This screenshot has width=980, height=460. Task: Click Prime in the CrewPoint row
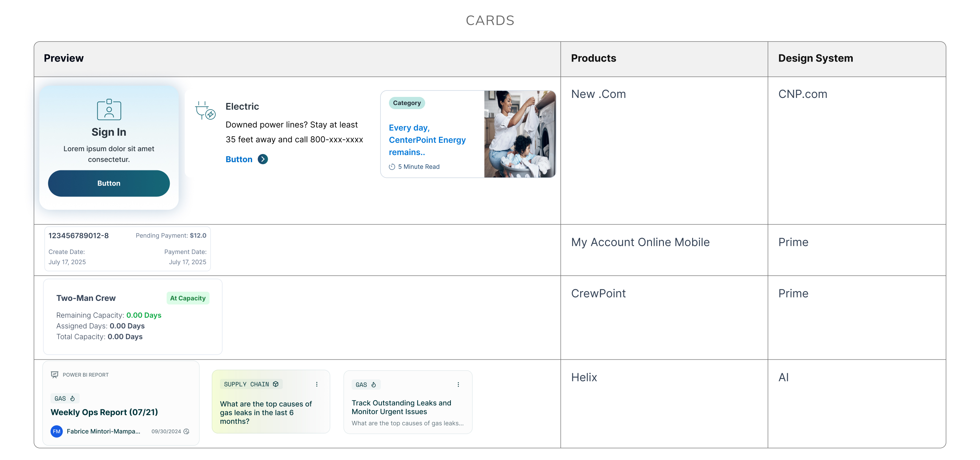pyautogui.click(x=793, y=293)
